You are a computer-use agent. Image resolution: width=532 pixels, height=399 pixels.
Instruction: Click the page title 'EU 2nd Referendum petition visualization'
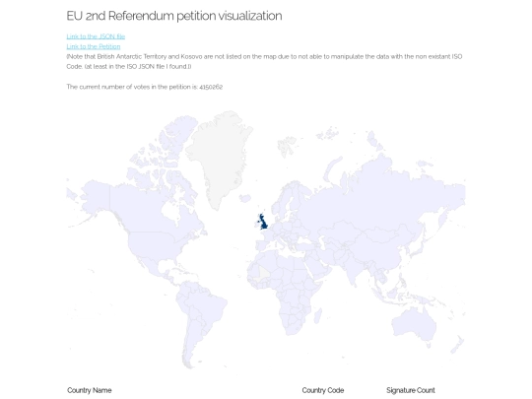coord(174,16)
